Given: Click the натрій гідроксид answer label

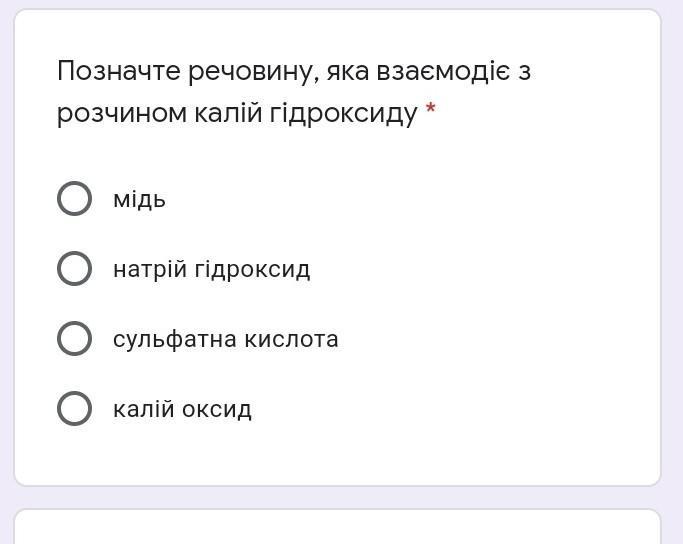Looking at the screenshot, I should pyautogui.click(x=211, y=269).
